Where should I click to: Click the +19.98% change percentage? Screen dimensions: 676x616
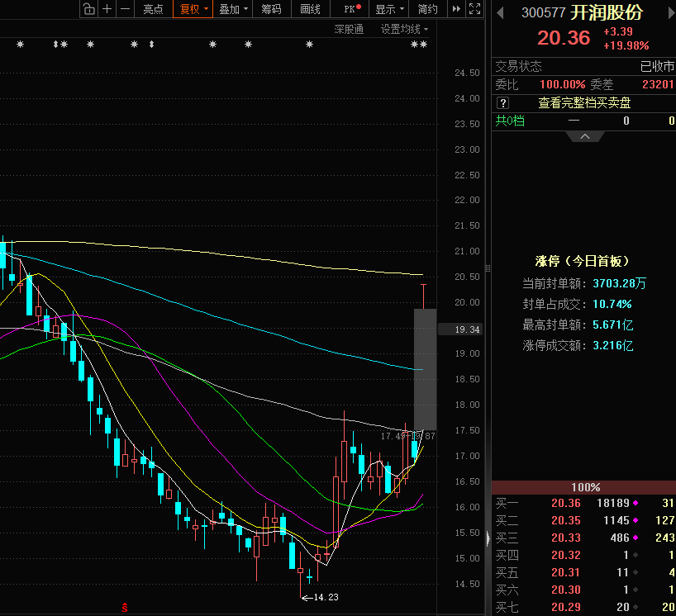tap(626, 45)
